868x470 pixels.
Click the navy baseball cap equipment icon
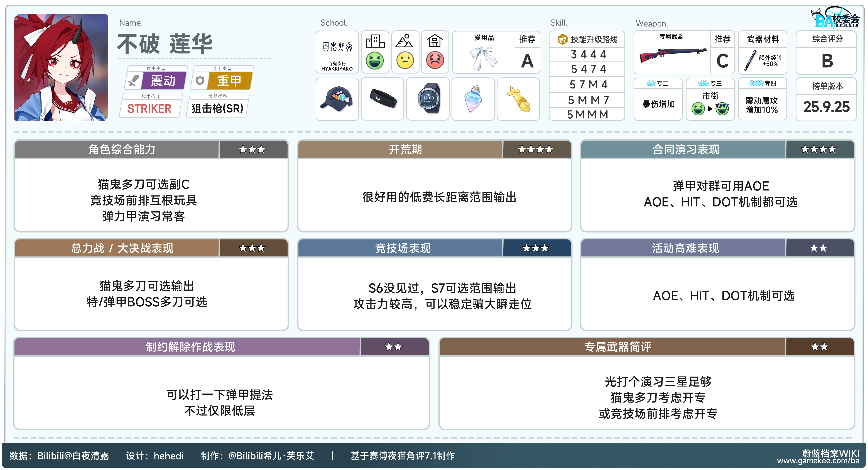pyautogui.click(x=337, y=99)
